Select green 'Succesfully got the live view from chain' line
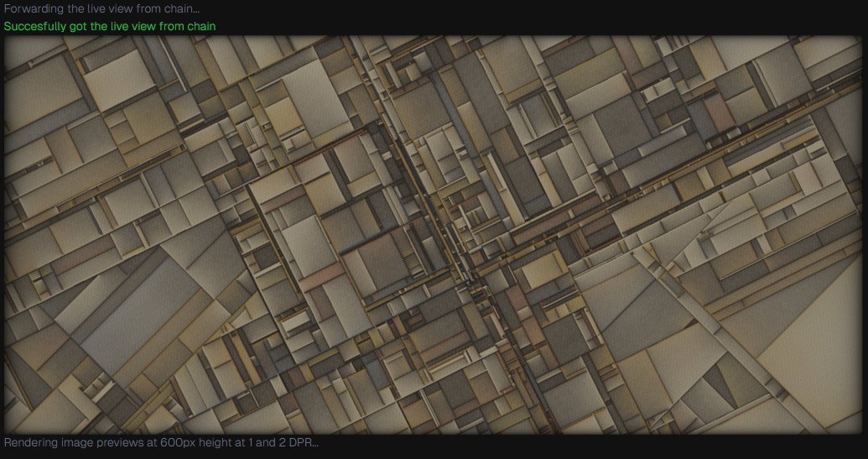 point(110,26)
